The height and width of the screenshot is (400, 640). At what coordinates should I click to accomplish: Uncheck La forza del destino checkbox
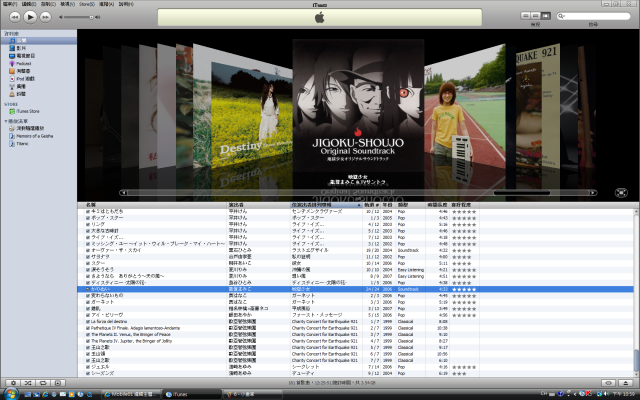(88, 322)
